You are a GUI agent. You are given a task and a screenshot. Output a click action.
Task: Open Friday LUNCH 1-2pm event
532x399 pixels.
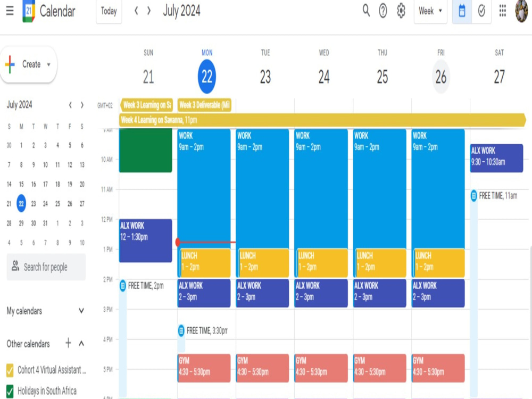coord(439,263)
